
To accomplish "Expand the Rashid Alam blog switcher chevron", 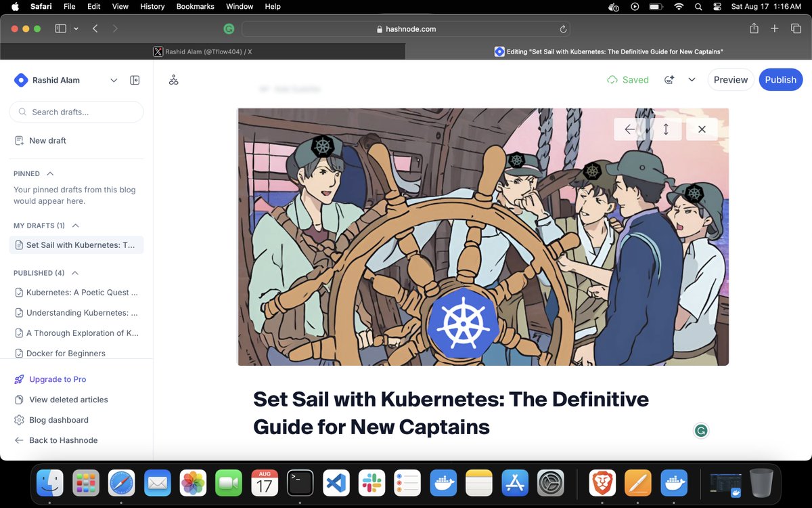I will (x=114, y=80).
